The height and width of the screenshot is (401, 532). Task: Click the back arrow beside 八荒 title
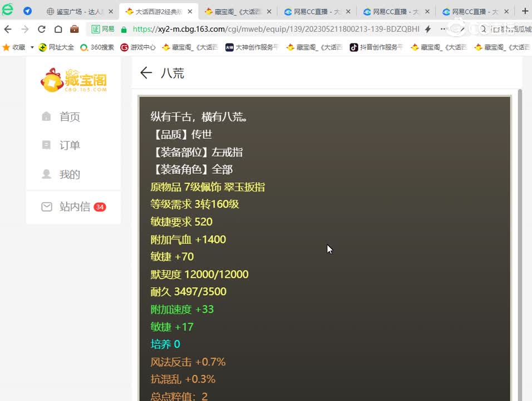pos(145,73)
